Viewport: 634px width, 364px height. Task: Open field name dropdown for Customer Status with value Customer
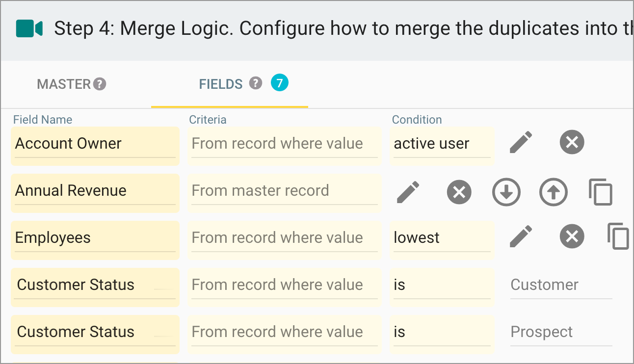point(95,287)
